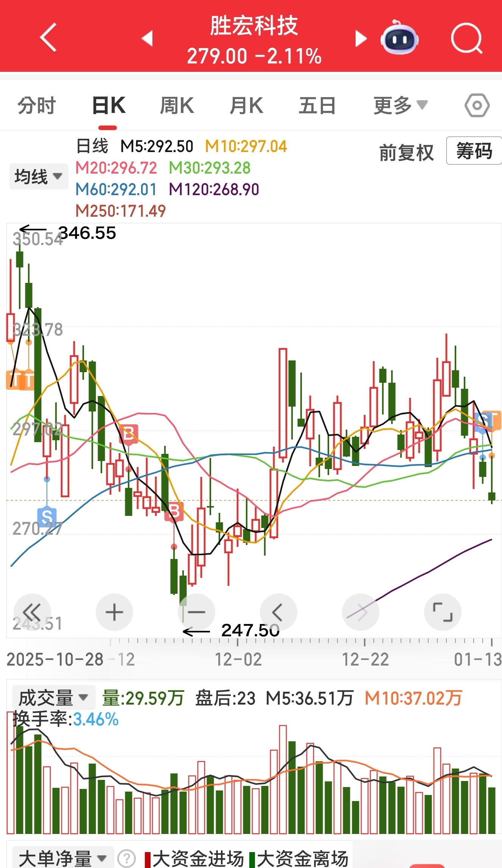Open the 成交量 indicator dropdown
Screen dimensions: 502x868
point(53,698)
